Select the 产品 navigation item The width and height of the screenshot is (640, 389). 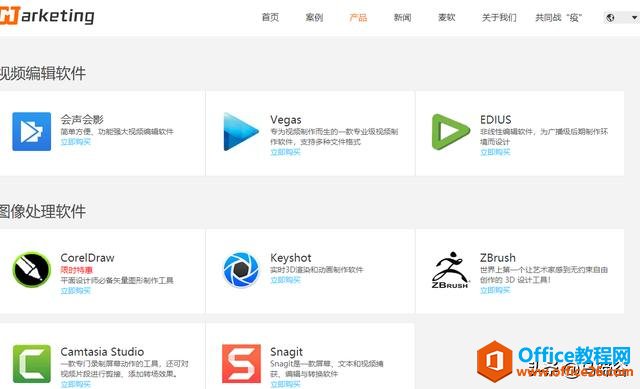click(x=358, y=17)
